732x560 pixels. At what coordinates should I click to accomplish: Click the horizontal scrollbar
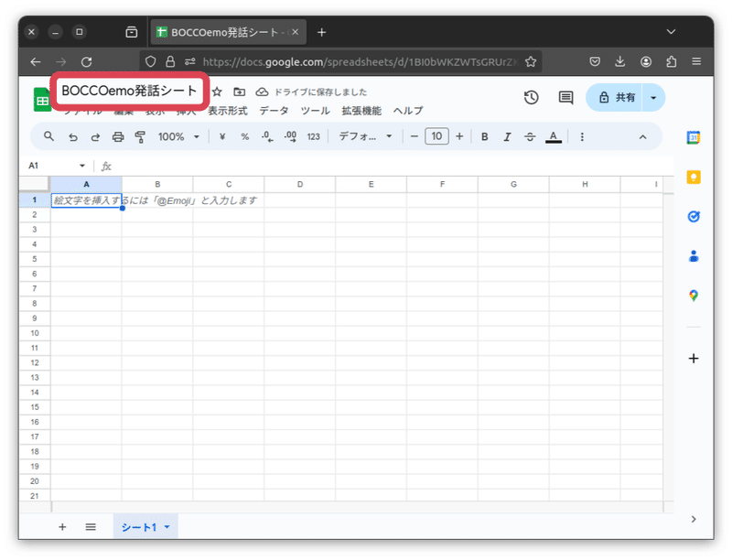[x=357, y=507]
